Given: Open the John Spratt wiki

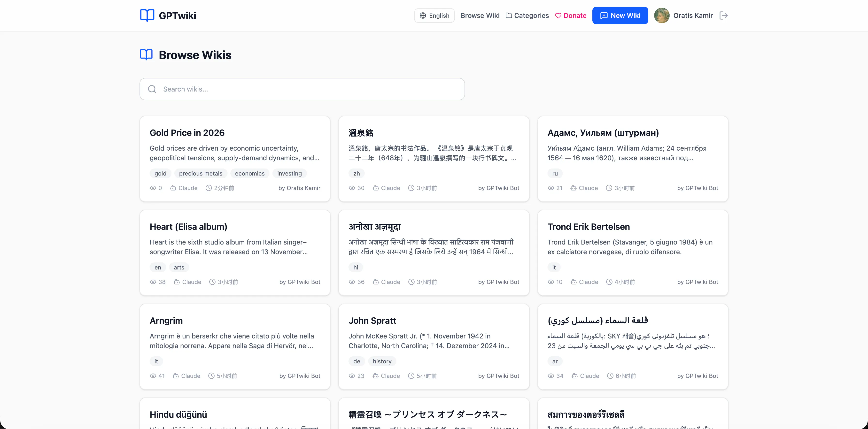Looking at the screenshot, I should [372, 321].
